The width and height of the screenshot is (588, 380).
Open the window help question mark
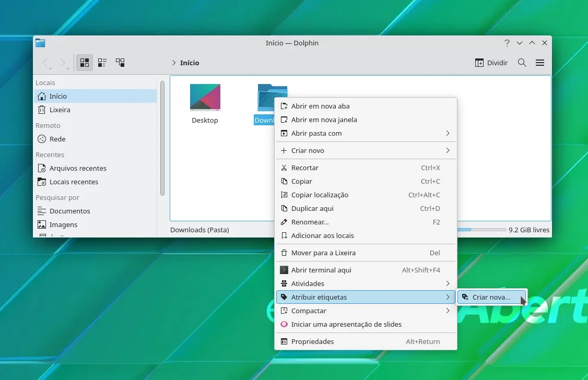(x=507, y=43)
